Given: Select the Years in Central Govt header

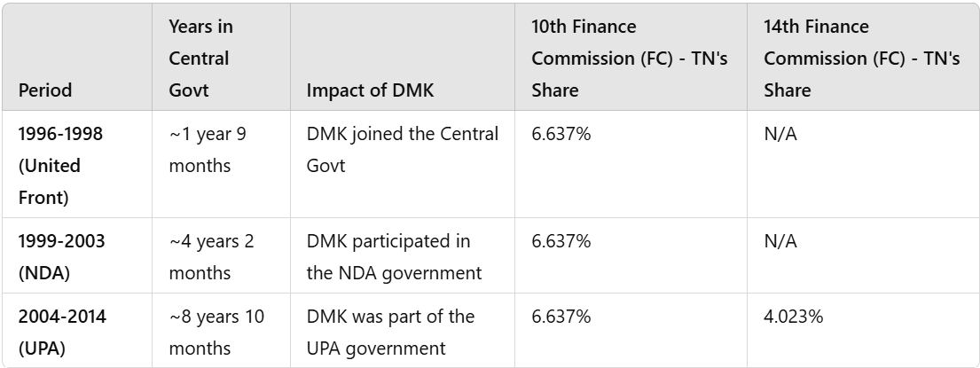Looking at the screenshot, I should pyautogui.click(x=201, y=59).
